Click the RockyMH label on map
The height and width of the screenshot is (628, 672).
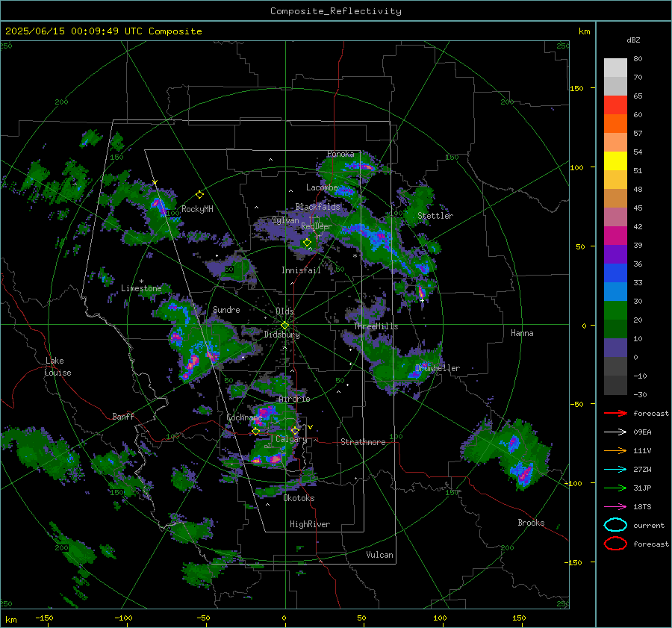click(197, 209)
